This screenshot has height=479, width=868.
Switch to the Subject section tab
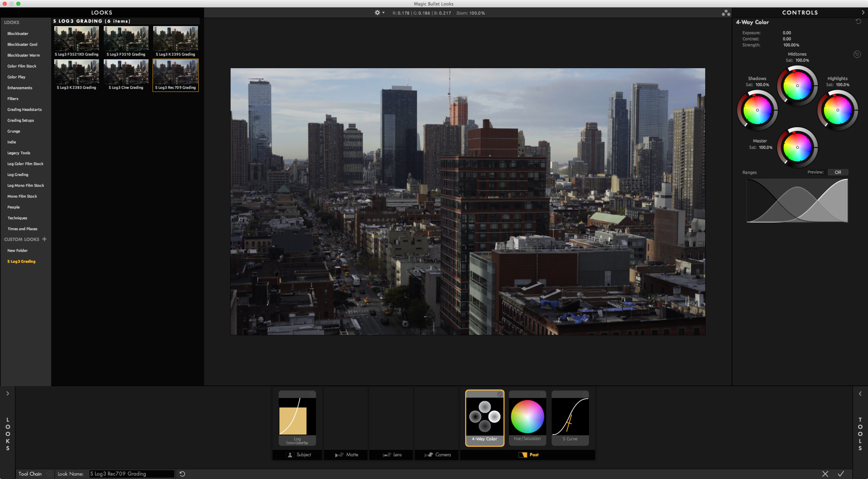[x=298, y=455]
